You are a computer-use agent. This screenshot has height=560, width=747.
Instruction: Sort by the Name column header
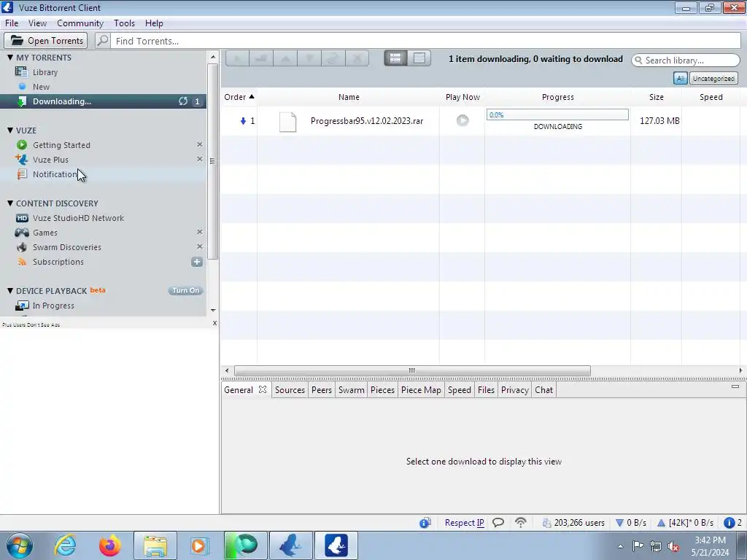click(x=349, y=97)
